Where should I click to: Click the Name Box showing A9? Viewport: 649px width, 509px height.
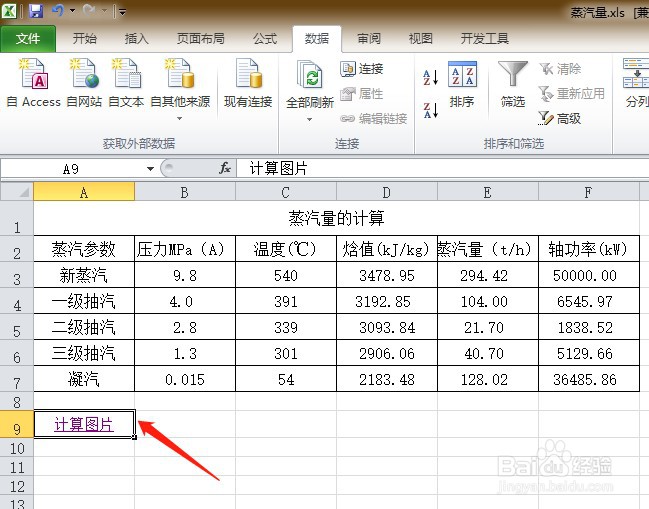click(x=71, y=169)
